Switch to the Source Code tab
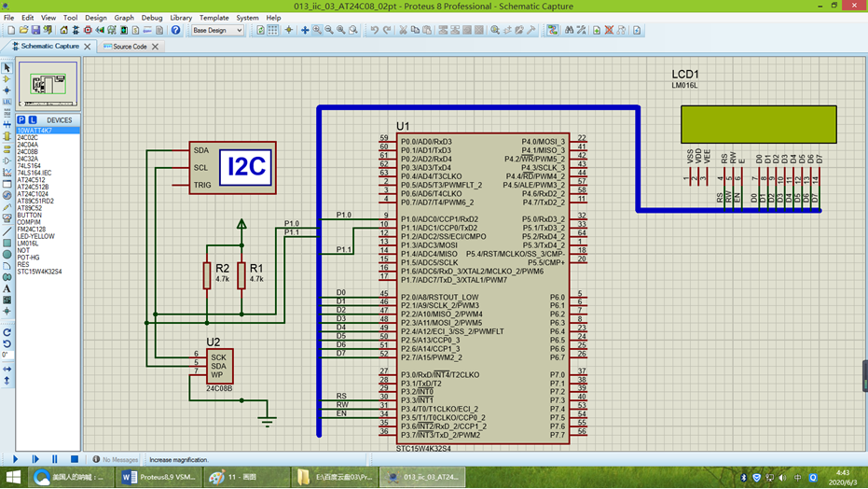This screenshot has height=489, width=868. pos(130,47)
